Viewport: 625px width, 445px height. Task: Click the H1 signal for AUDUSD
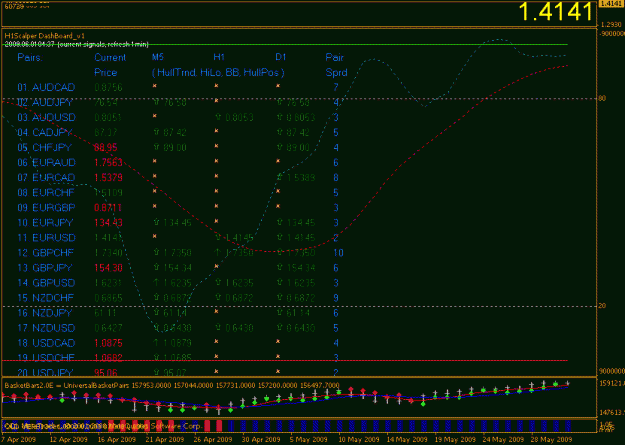pos(234,118)
